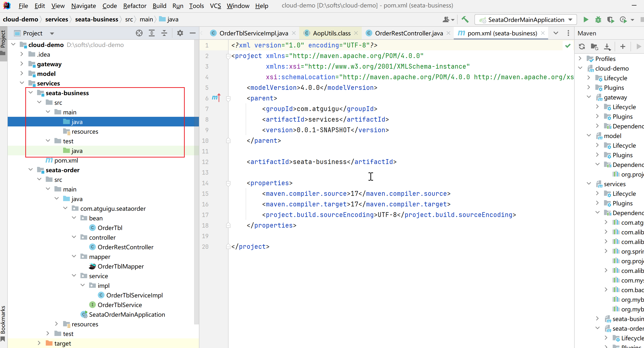This screenshot has width=644, height=348.
Task: Open the VCS menu
Action: (x=216, y=6)
